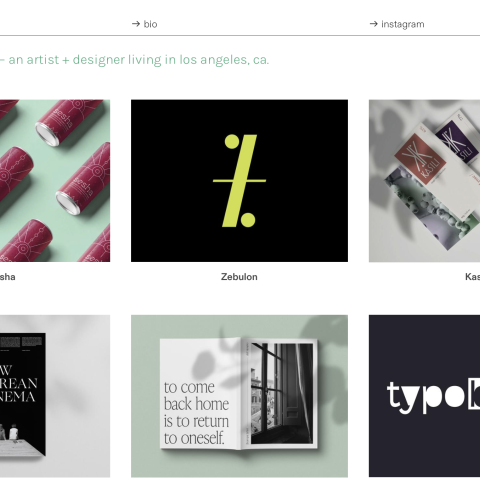Open the instagram link in the navigation
Viewport: 480px width, 480px height.
(397, 24)
